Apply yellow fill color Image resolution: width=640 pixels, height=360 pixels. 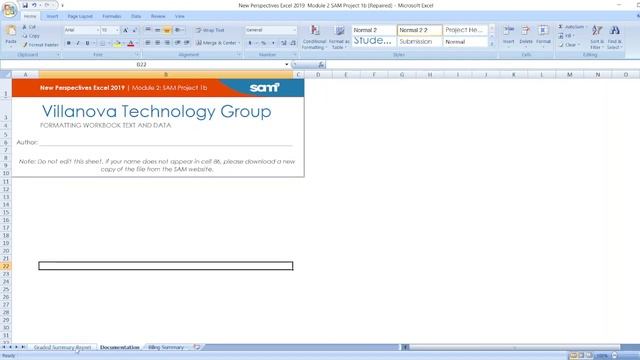[x=118, y=43]
